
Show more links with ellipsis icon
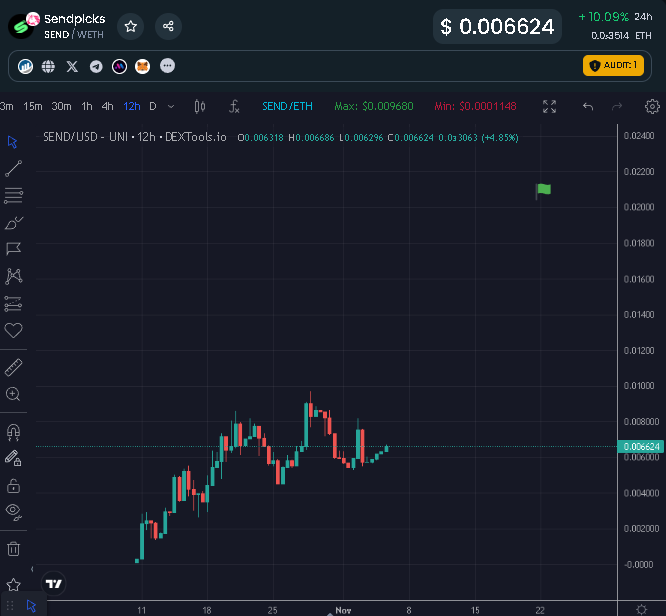coord(167,66)
